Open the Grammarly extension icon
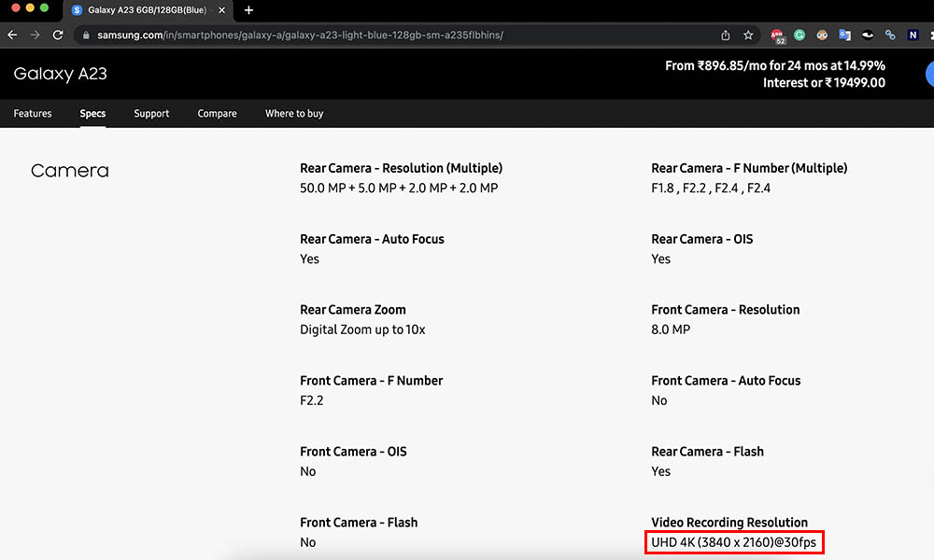The image size is (934, 560). 800,35
